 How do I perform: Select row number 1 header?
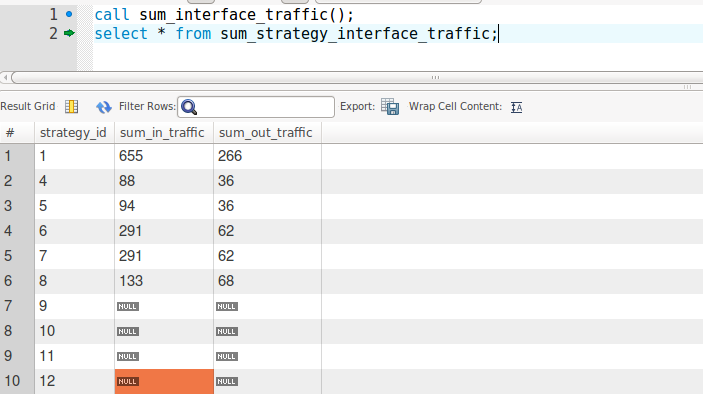click(17, 156)
